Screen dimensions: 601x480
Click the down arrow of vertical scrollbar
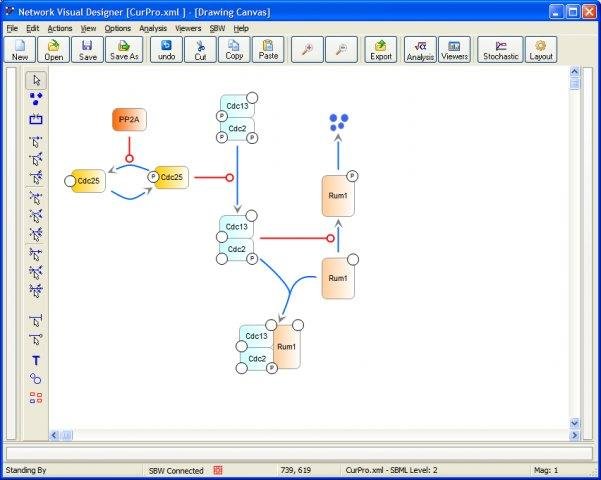(x=575, y=423)
